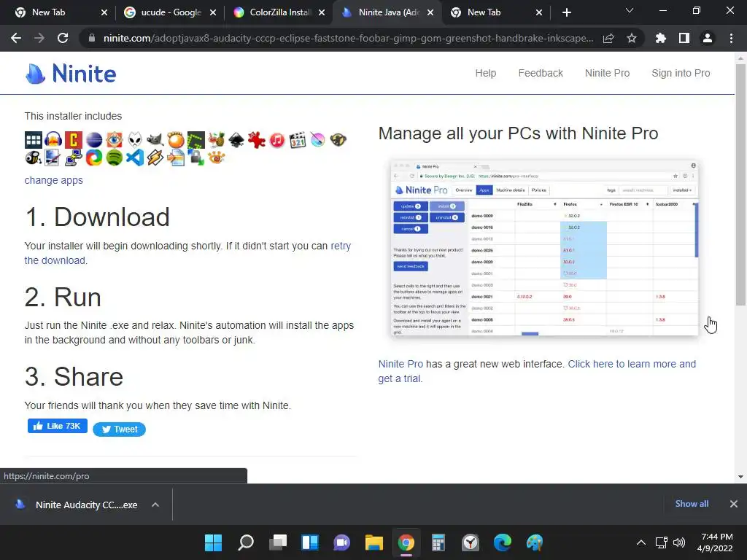Click the PuTTY icon
Screen dimensions: 747x560
click(74, 157)
